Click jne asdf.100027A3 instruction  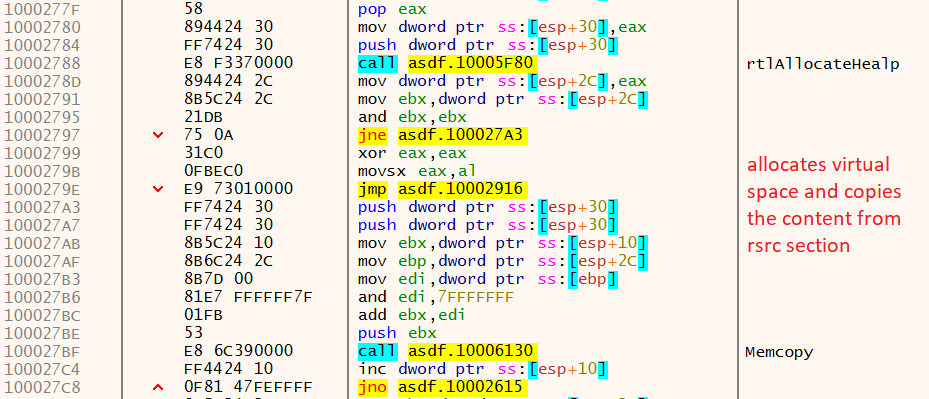443,135
